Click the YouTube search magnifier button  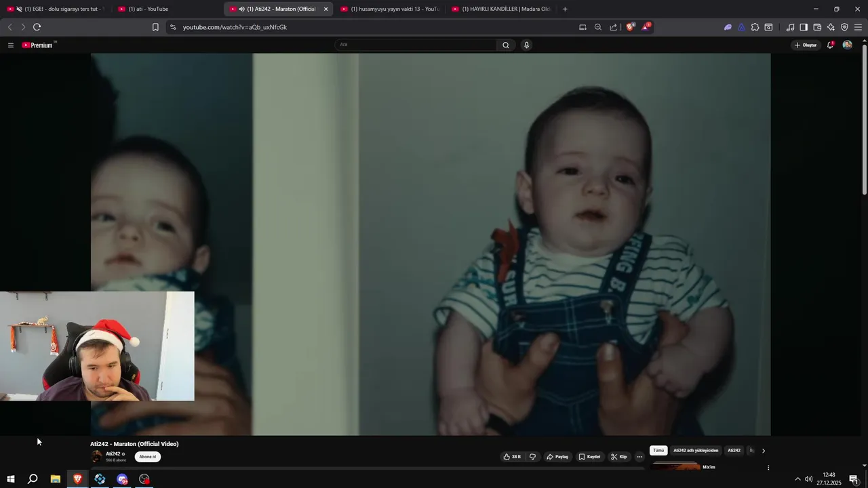click(x=505, y=45)
